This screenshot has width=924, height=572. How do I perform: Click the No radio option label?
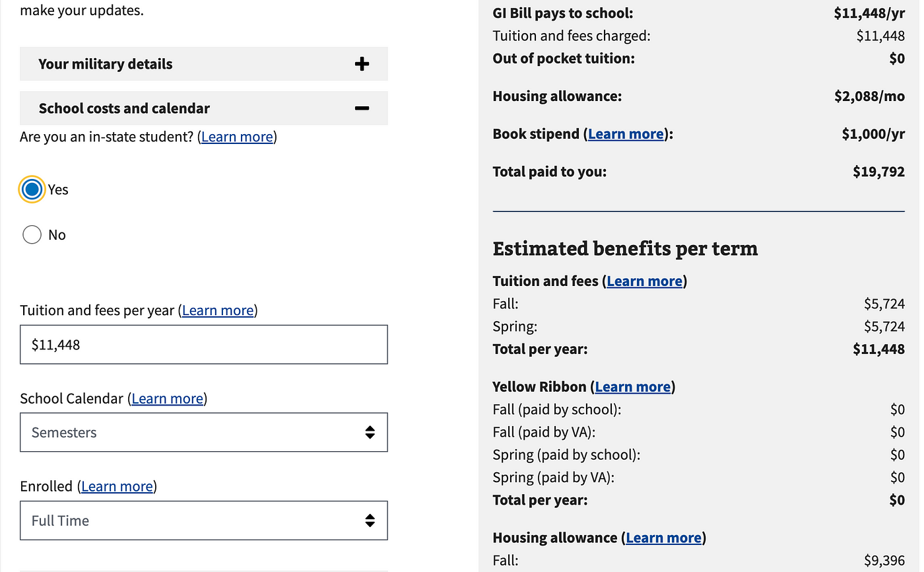tap(57, 235)
